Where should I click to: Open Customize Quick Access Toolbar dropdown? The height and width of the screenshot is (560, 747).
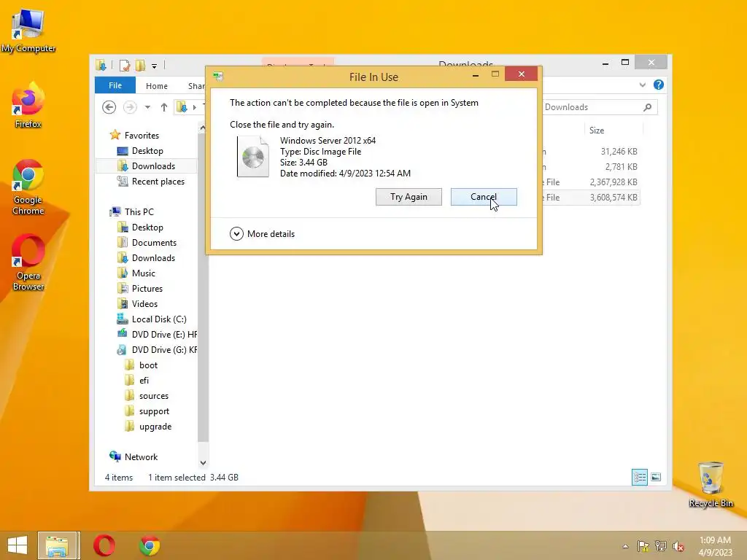point(155,66)
